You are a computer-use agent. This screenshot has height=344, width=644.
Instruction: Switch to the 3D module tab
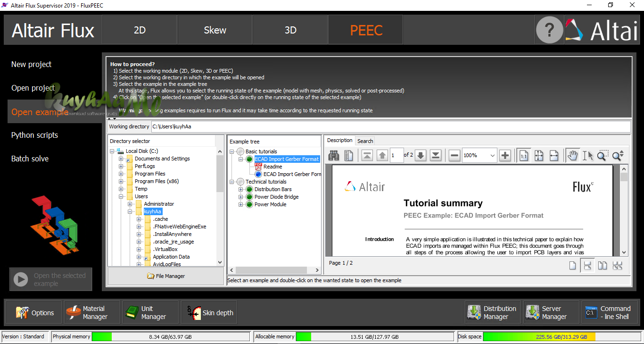pyautogui.click(x=290, y=30)
